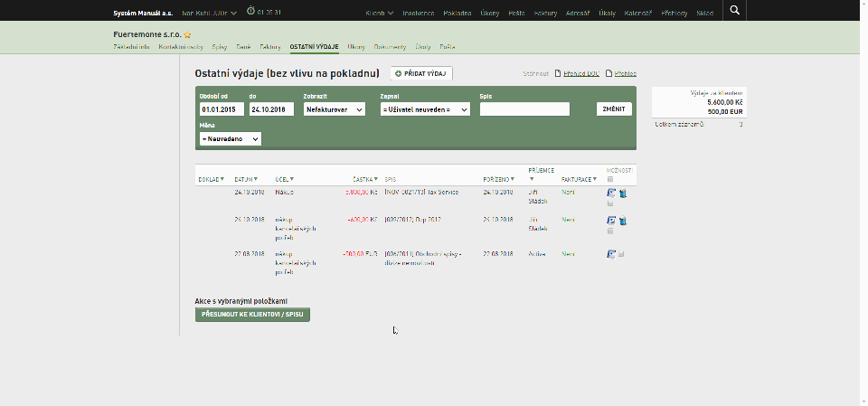Viewport: 868px width, 406px height.
Task: Check the select-all box under Možnosti
Action: (610, 179)
